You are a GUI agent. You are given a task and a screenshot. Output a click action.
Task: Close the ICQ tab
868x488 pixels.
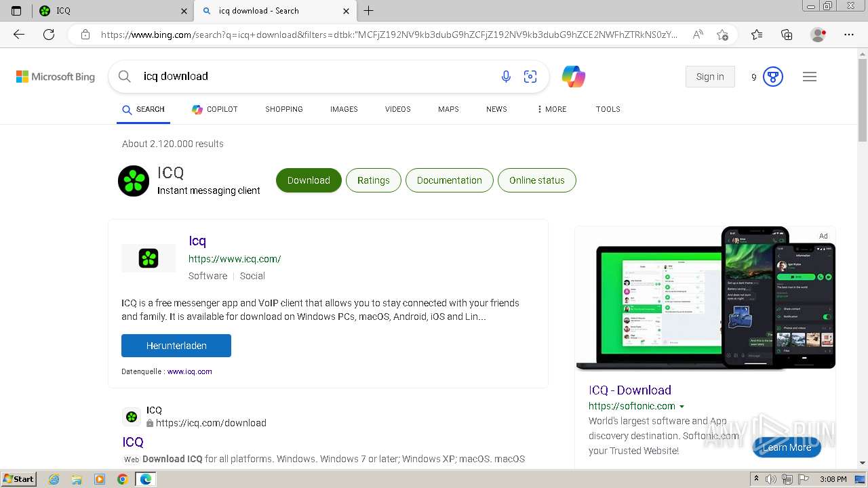184,11
